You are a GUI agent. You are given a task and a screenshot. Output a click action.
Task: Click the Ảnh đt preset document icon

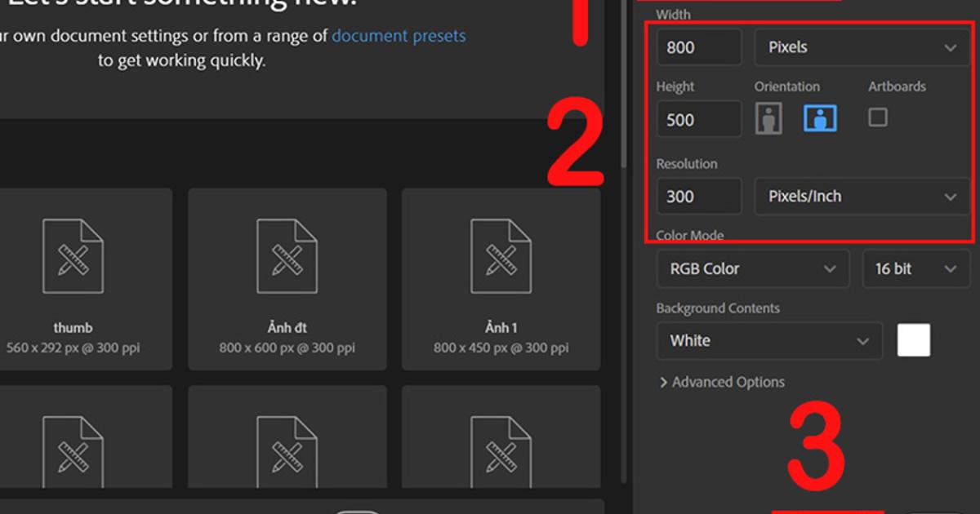(x=287, y=255)
